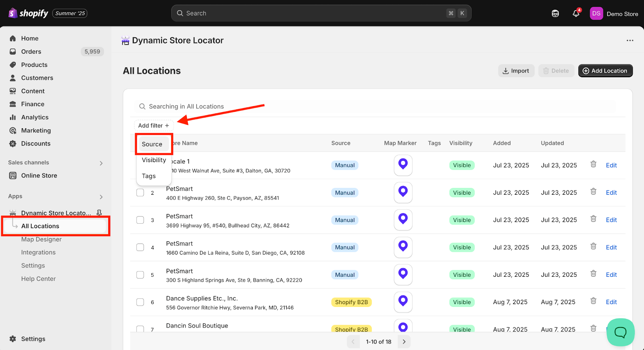The height and width of the screenshot is (350, 644).
Task: Click trash icon for Bullhead City row
Action: point(593,219)
